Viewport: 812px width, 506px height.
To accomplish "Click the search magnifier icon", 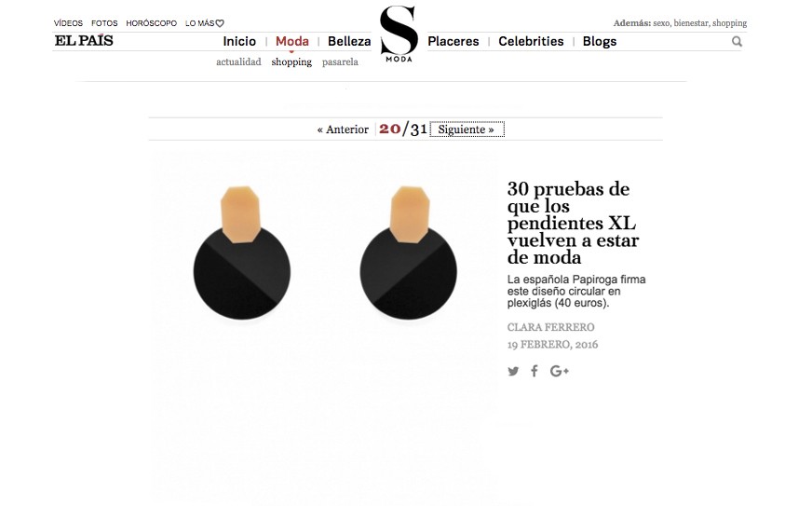I will 737,42.
